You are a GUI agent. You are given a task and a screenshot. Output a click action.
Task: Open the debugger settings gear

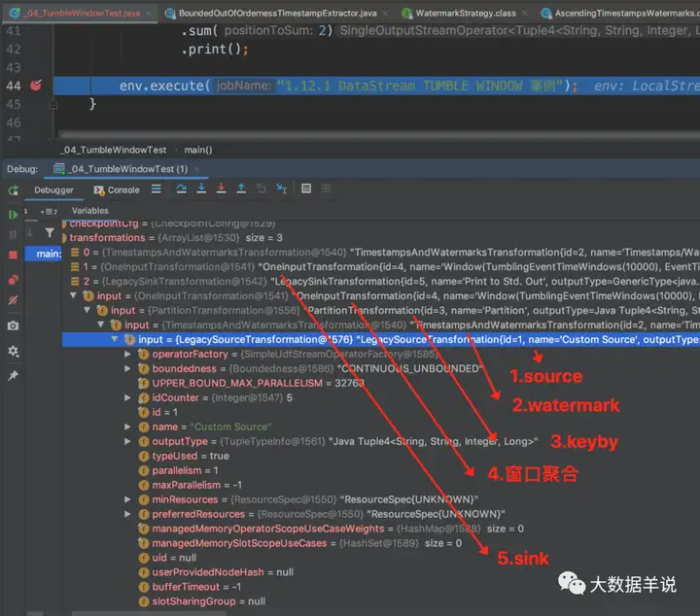tap(13, 351)
